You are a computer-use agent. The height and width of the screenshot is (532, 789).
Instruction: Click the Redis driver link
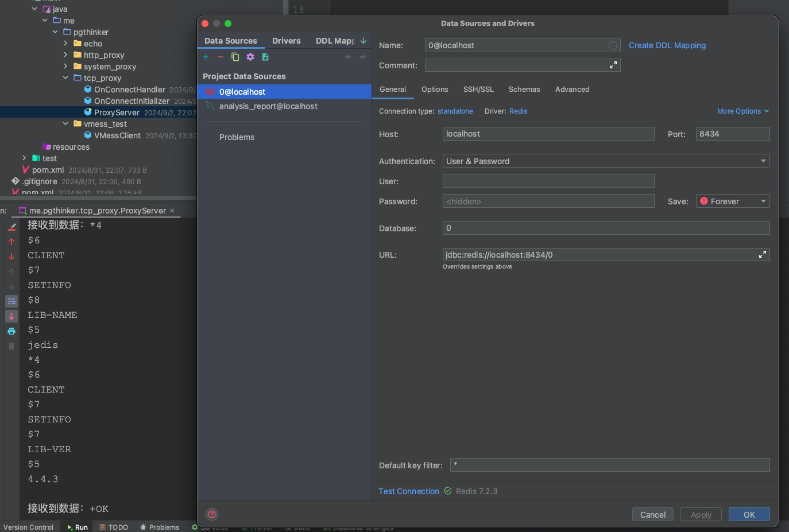tap(518, 111)
